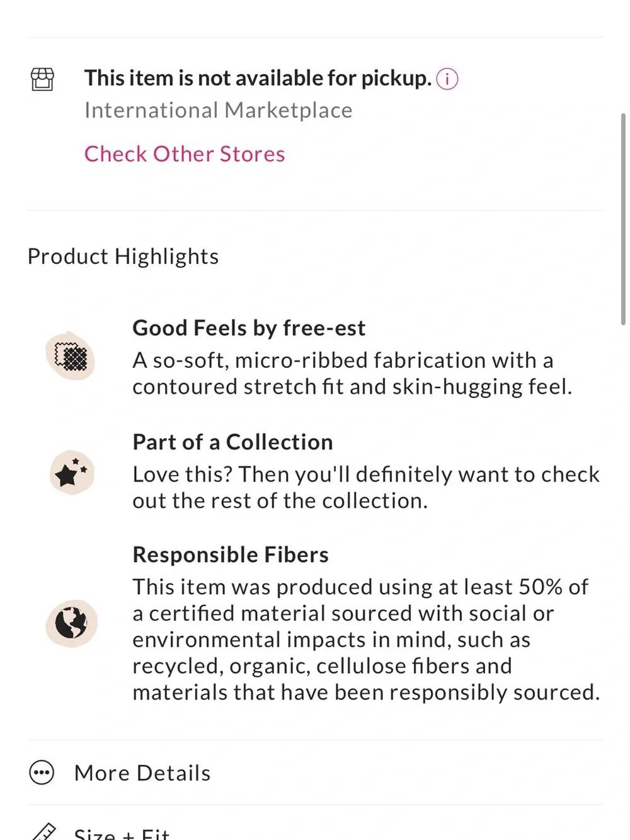This screenshot has height=840, width=630.
Task: Click "This item is not available for pickup" text
Action: [258, 78]
